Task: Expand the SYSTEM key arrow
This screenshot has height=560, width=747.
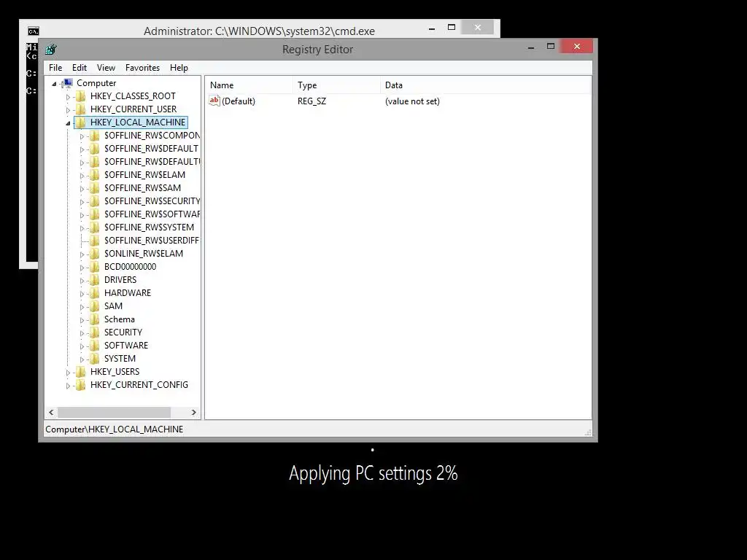Action: tap(82, 359)
